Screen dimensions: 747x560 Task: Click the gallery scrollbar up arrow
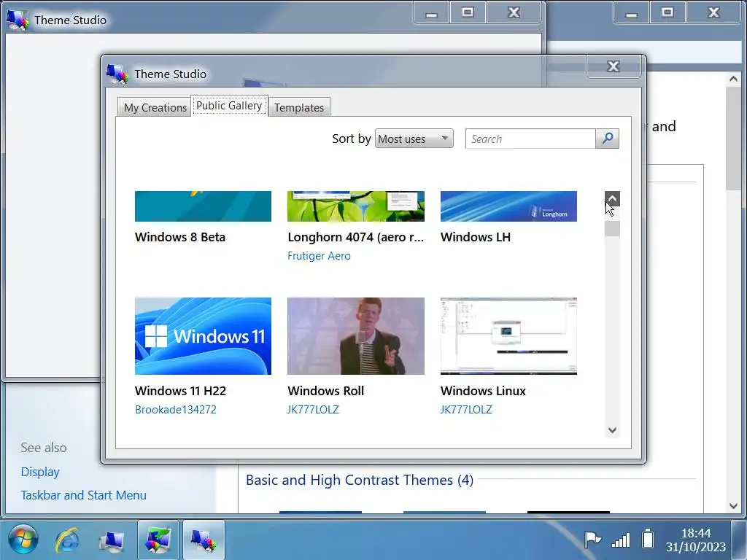click(x=612, y=198)
